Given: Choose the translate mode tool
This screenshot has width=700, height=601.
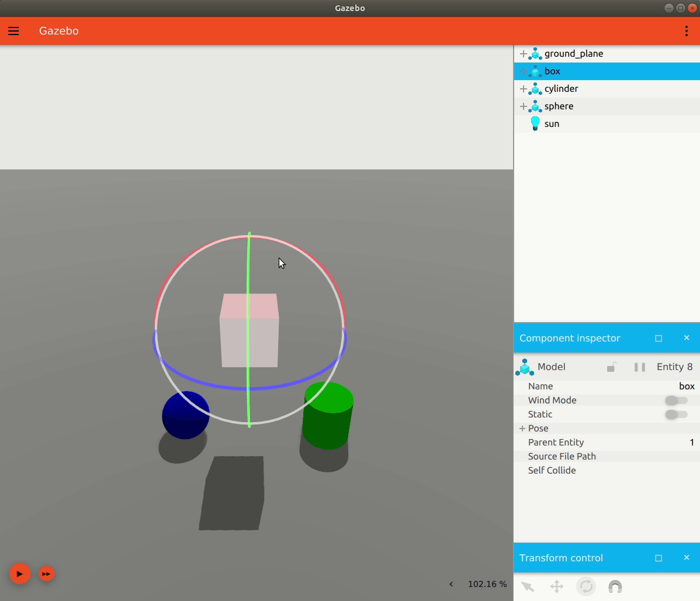Looking at the screenshot, I should coord(557,587).
